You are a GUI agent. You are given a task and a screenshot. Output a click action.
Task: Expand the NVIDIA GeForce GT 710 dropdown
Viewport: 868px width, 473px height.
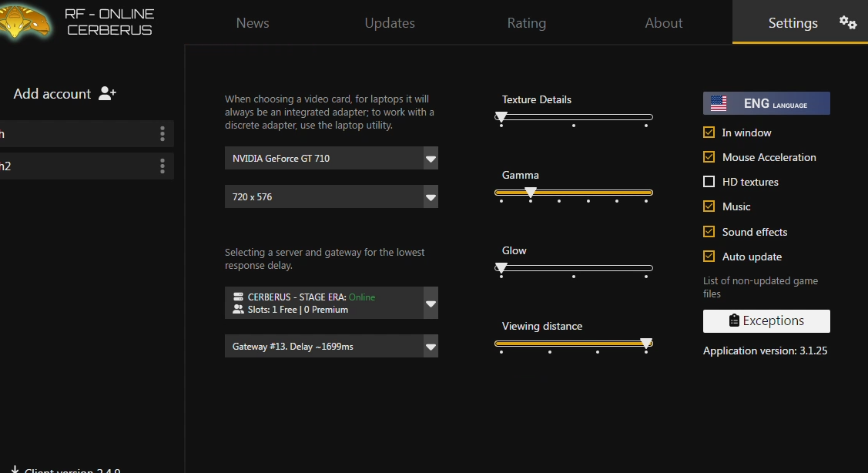tap(431, 159)
